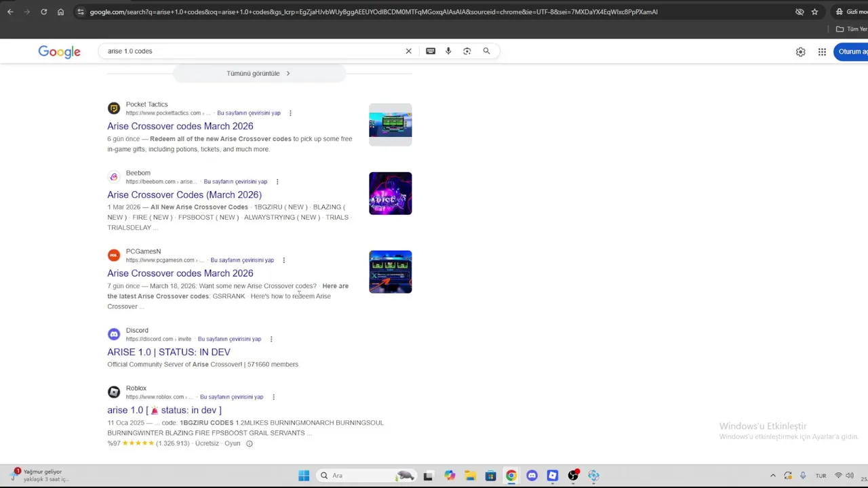Image resolution: width=868 pixels, height=488 pixels.
Task: Click the Pocket Tactics site favicon
Action: [x=114, y=108]
